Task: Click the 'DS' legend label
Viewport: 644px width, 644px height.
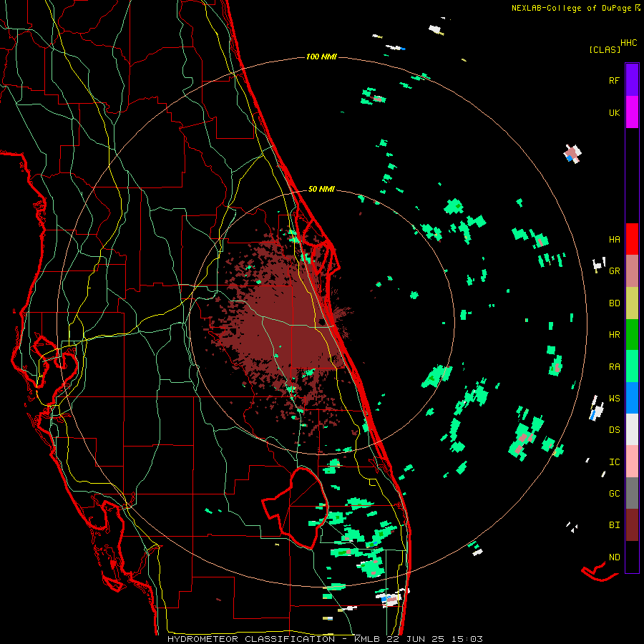Action: pos(615,430)
